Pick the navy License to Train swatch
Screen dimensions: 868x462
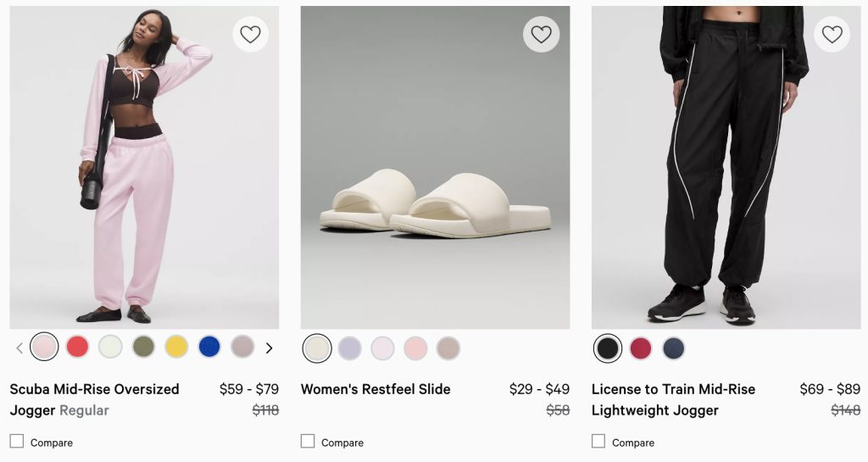pyautogui.click(x=674, y=348)
